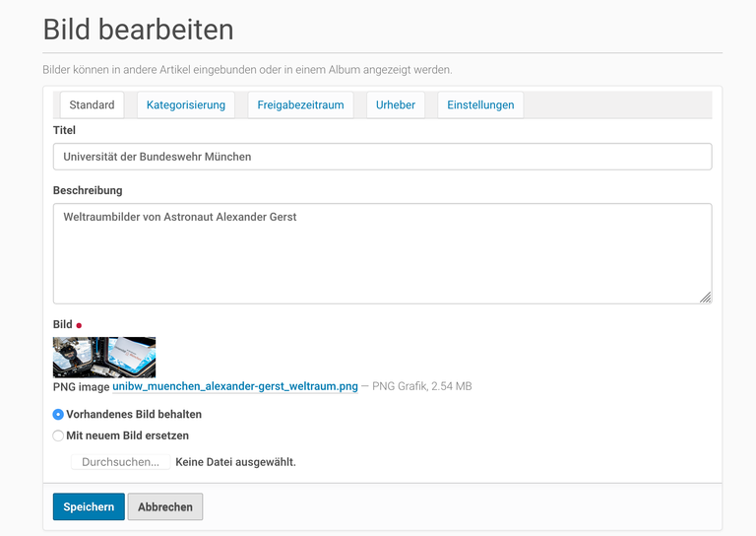The width and height of the screenshot is (756, 536).
Task: Click the 'Bilder können in andere Artikel' description text
Action: tap(247, 70)
